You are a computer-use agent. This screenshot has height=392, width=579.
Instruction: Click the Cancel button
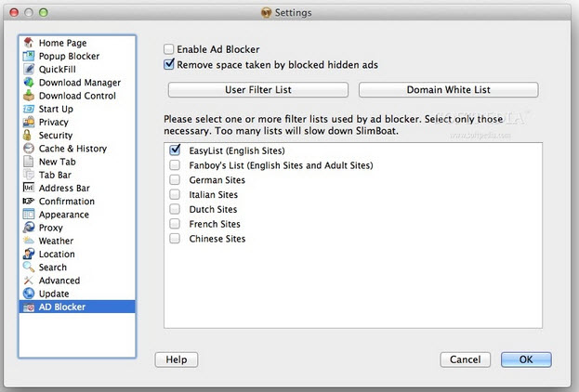pos(465,359)
